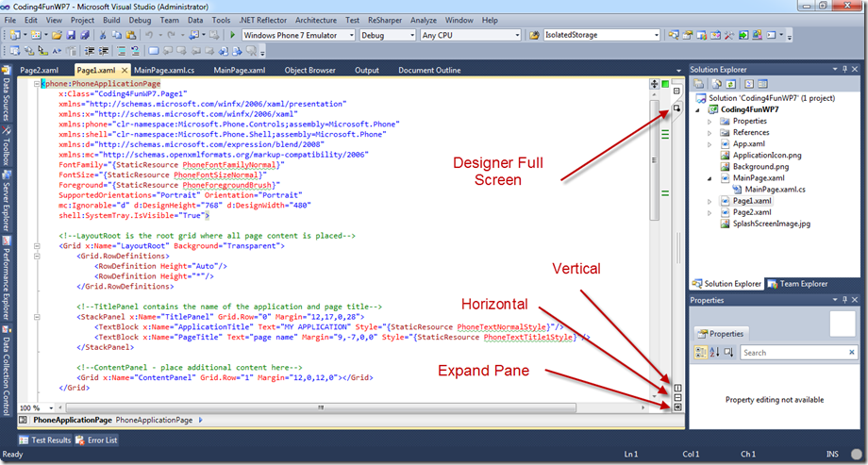Screen dimensions: 868x465
Task: Collapse the phone:PhoneApplicationPage code region
Action: (x=37, y=84)
